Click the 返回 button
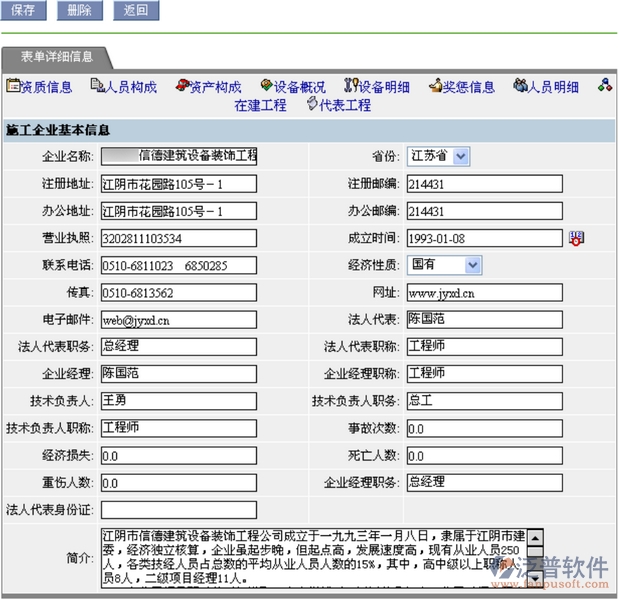 tap(135, 11)
